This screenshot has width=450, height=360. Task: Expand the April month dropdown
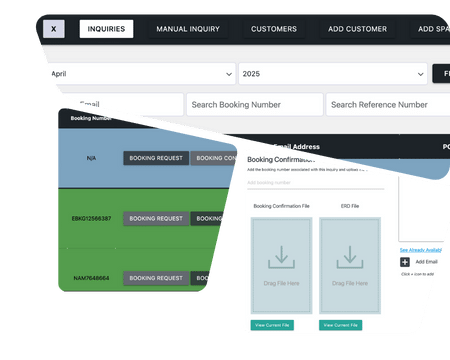pyautogui.click(x=142, y=74)
